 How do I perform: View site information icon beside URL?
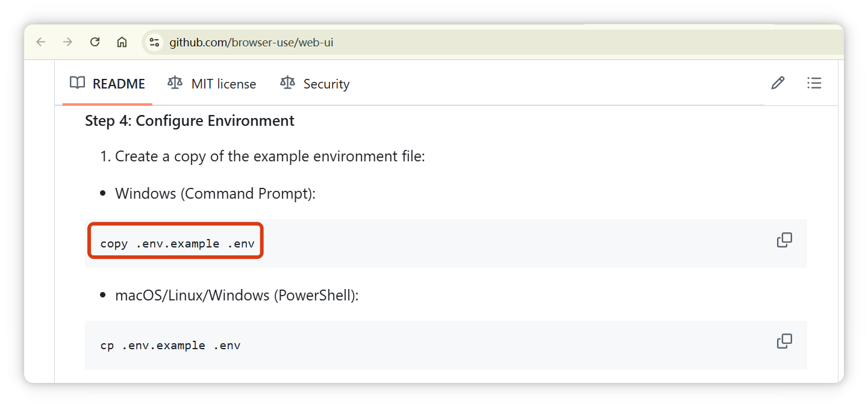point(154,42)
